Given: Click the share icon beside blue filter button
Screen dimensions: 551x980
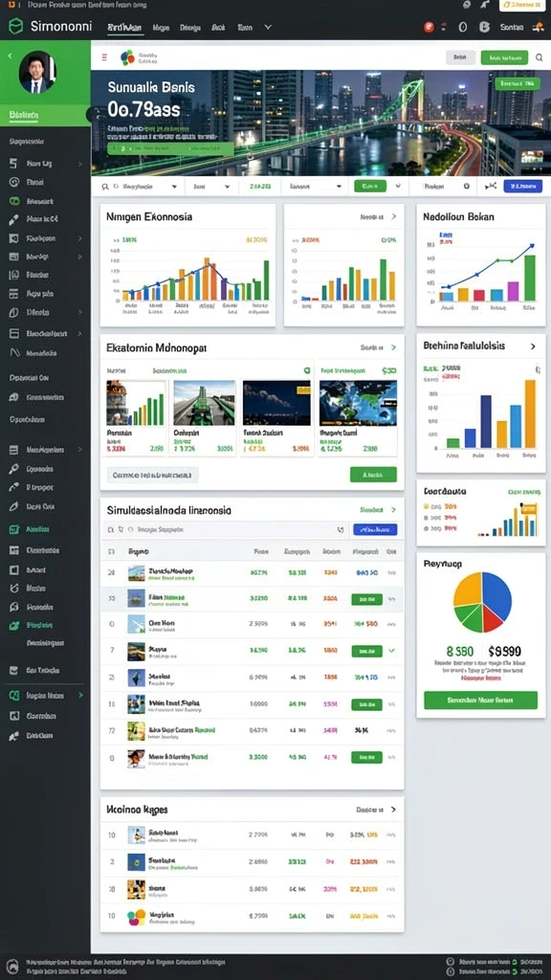Looking at the screenshot, I should click(x=491, y=186).
